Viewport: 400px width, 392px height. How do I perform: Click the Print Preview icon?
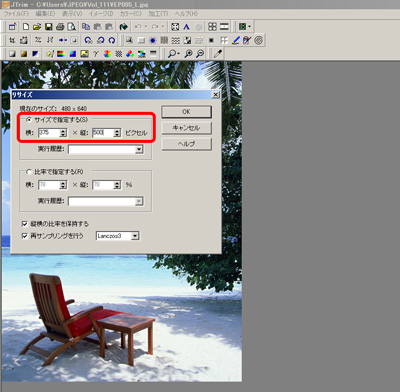coord(71,27)
